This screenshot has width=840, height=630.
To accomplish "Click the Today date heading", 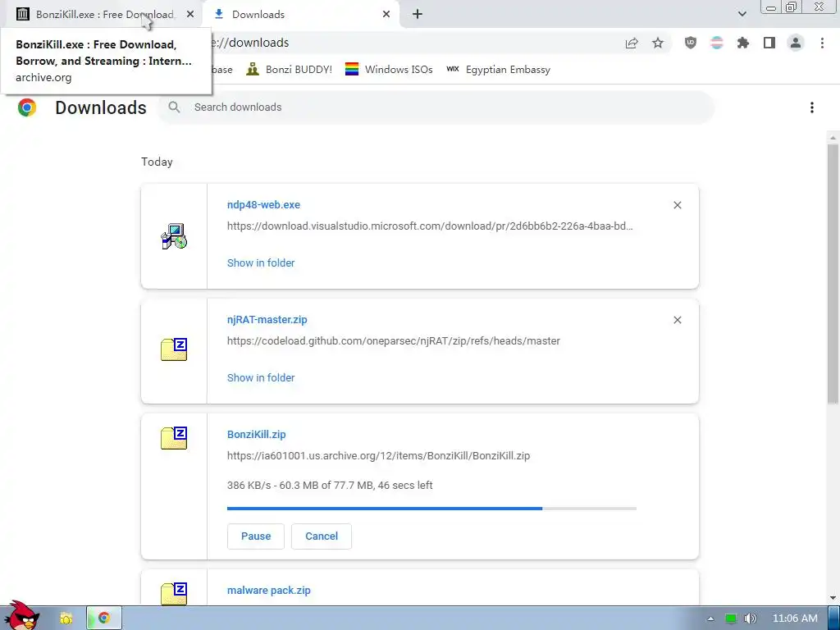I will [x=157, y=162].
